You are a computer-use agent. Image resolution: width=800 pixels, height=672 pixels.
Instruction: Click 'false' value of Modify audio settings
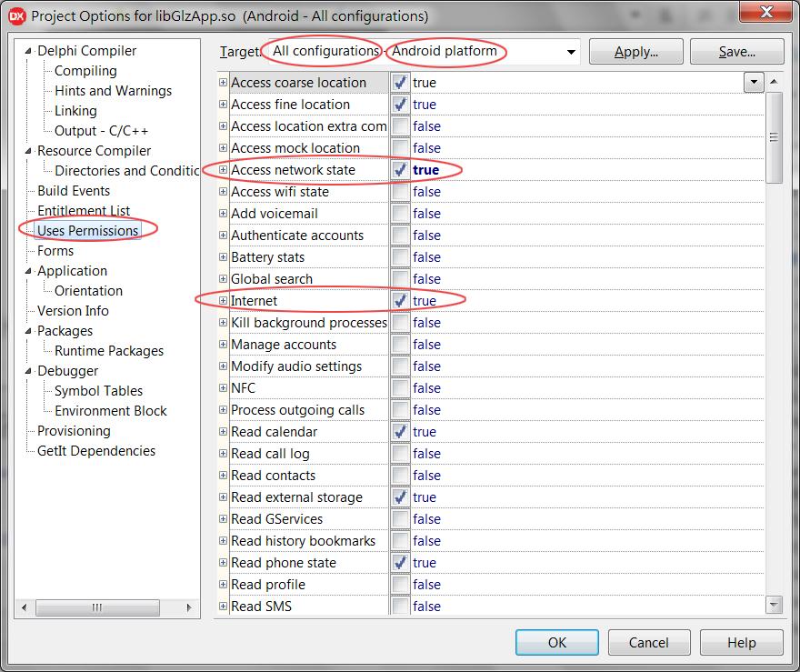pyautogui.click(x=426, y=366)
